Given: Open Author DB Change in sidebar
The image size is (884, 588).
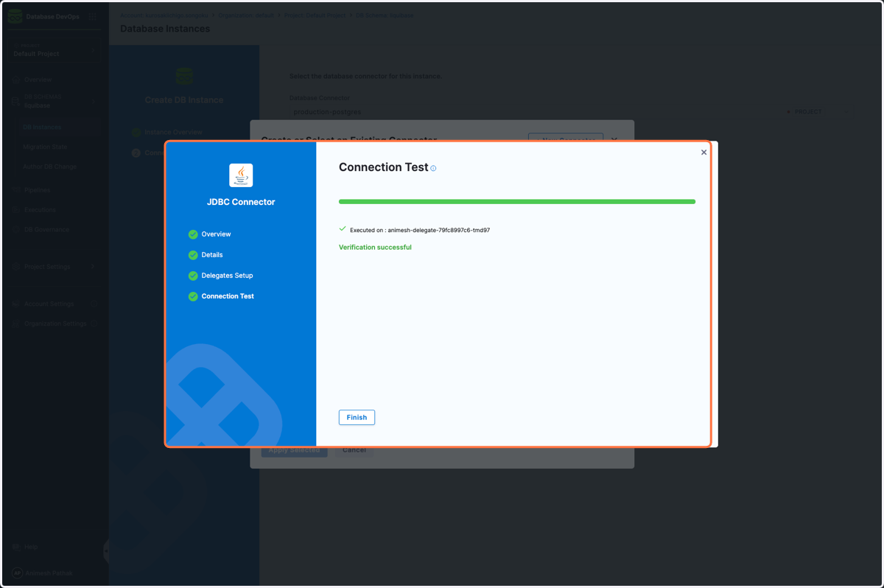Looking at the screenshot, I should (x=50, y=167).
